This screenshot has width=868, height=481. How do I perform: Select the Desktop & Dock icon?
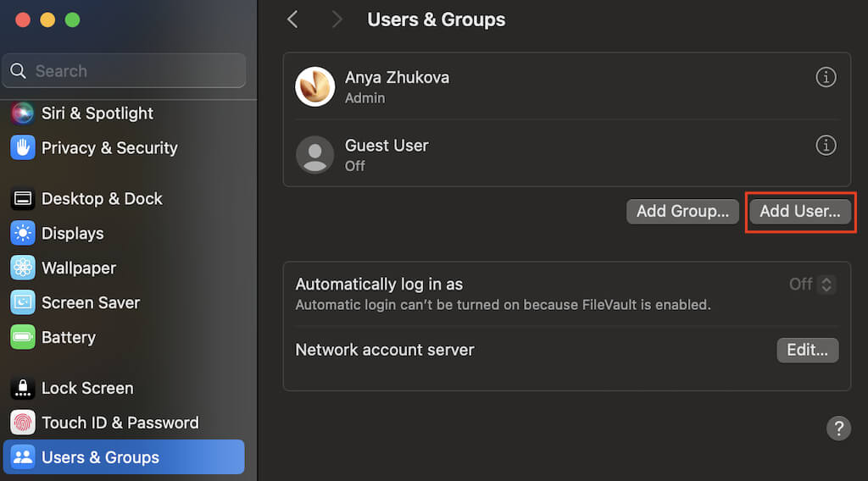[23, 198]
